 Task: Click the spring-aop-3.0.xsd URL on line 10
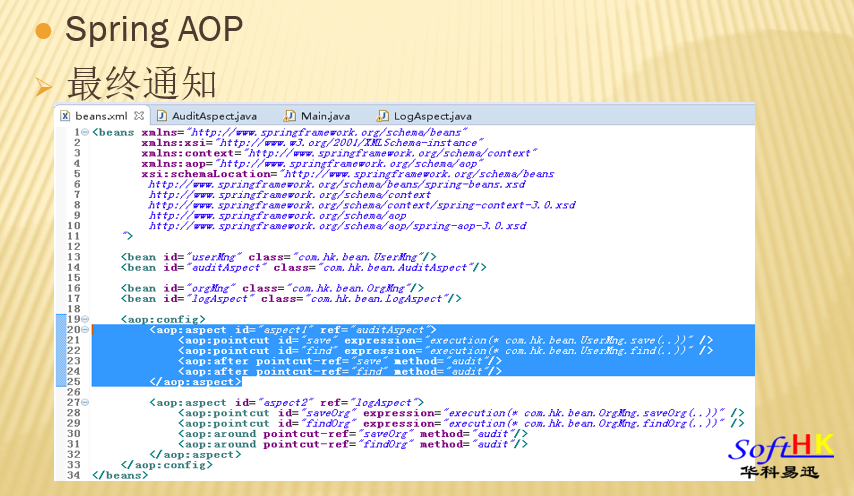click(338, 225)
